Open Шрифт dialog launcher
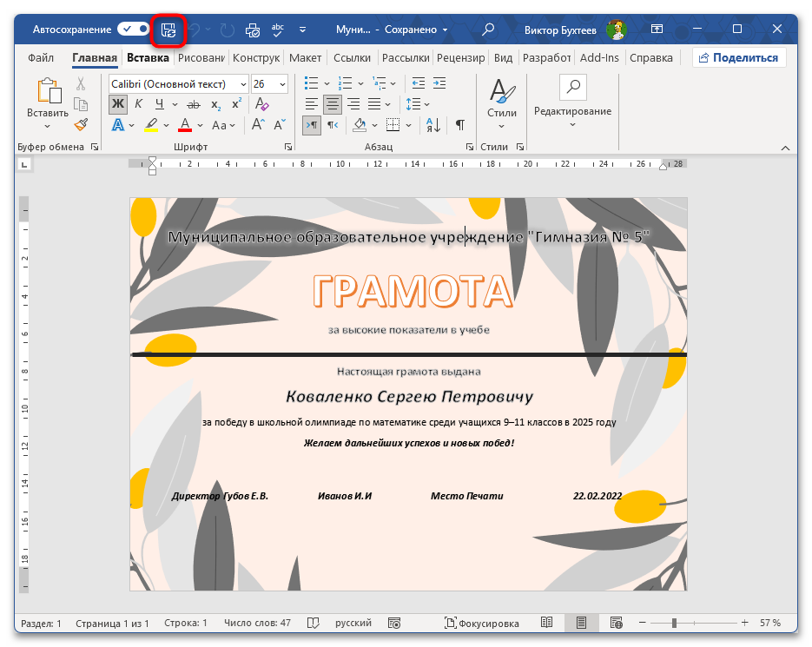Image resolution: width=812 pixels, height=647 pixels. pos(288,147)
